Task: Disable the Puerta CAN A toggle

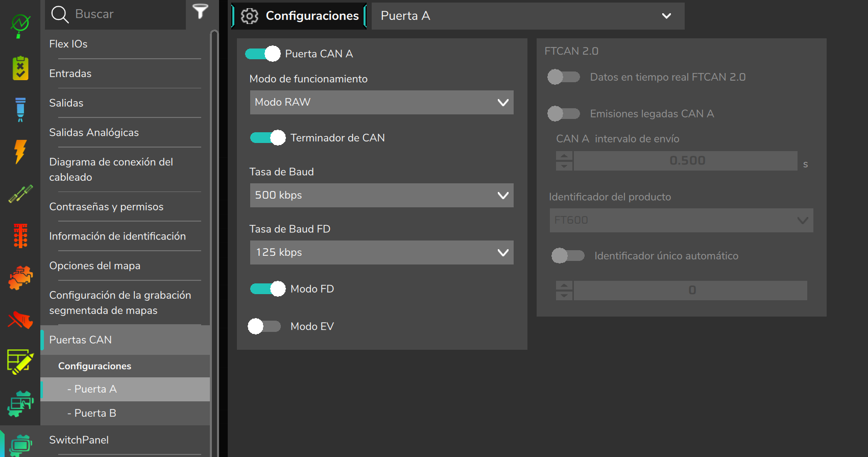Action: point(263,54)
